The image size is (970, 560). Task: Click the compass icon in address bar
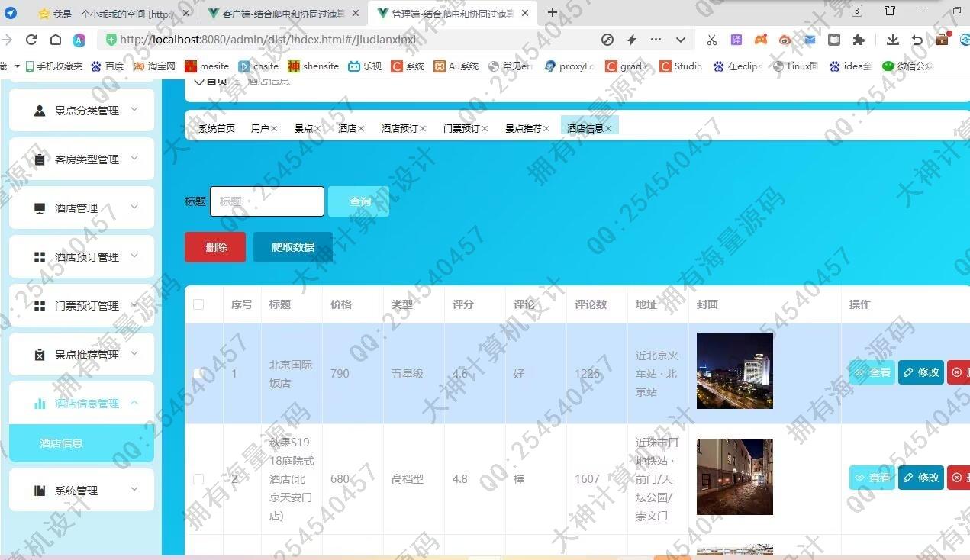607,40
